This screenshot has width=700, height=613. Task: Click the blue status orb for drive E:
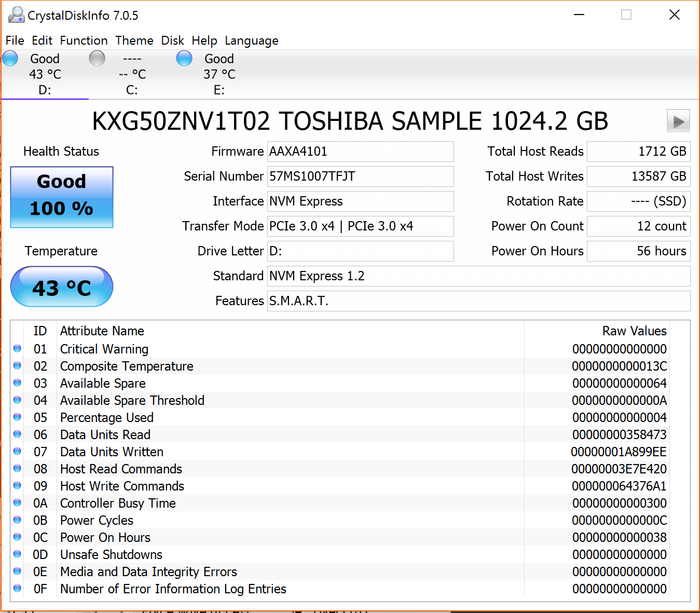click(x=184, y=59)
